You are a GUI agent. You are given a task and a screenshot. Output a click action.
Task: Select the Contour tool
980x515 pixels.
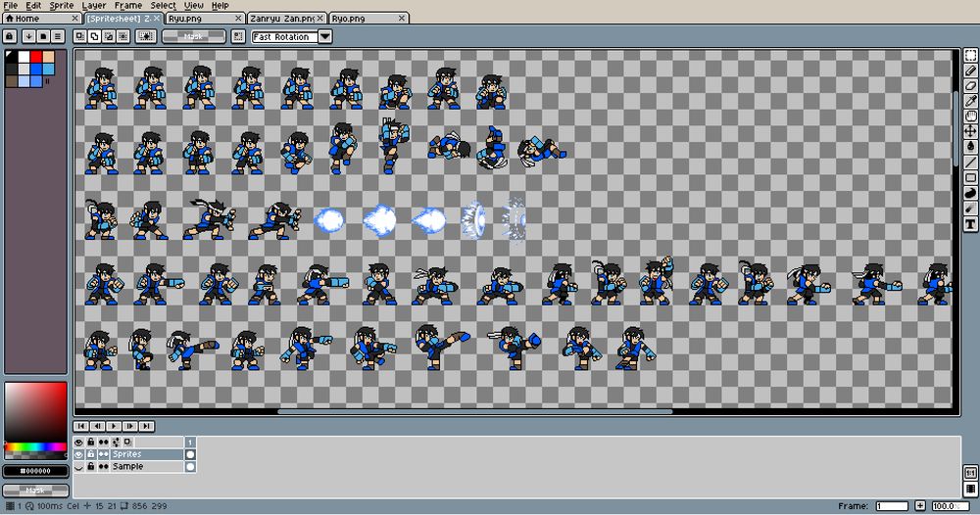(x=970, y=194)
